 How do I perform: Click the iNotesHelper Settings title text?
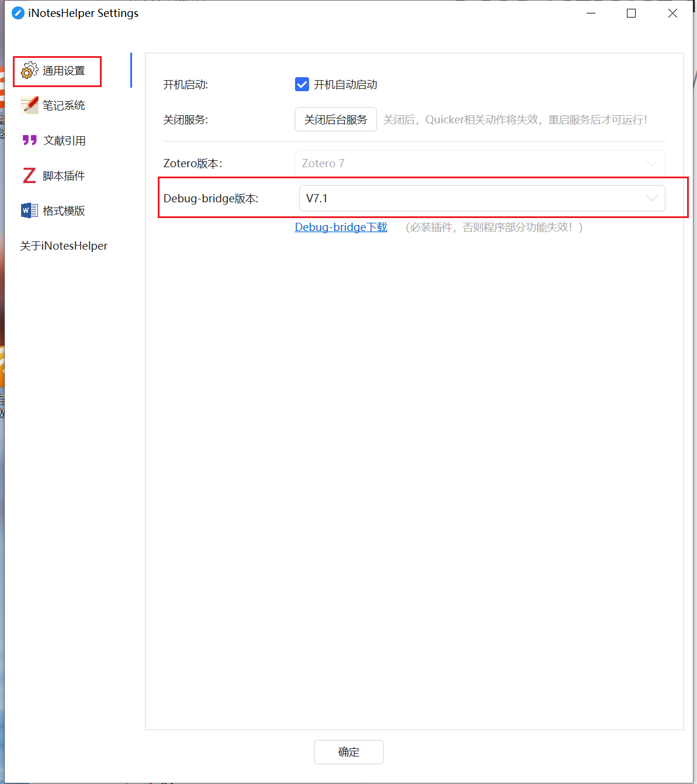pos(83,13)
